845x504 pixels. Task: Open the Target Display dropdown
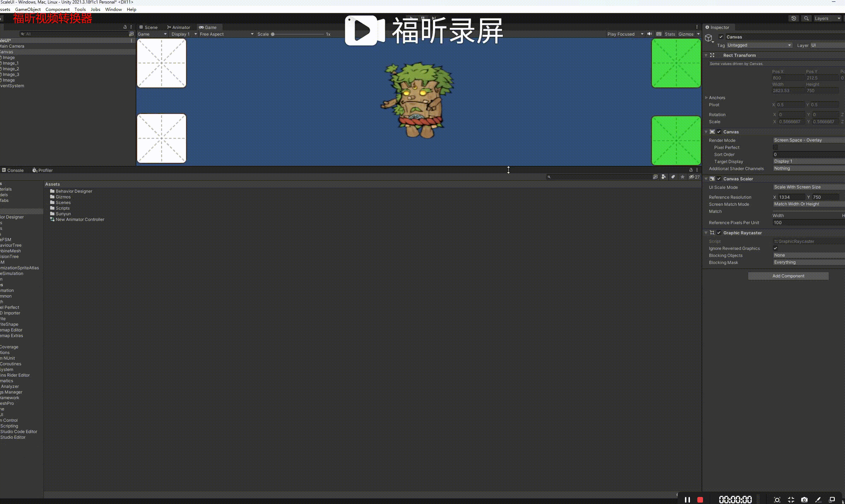click(809, 161)
